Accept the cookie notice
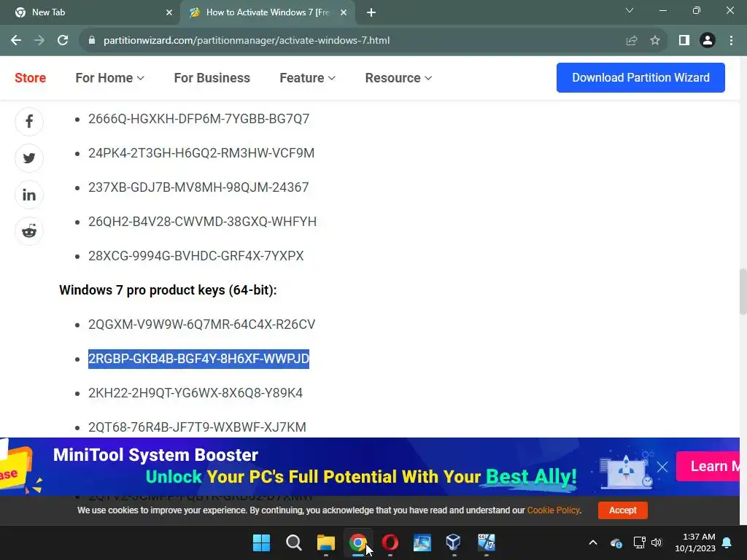 click(623, 510)
